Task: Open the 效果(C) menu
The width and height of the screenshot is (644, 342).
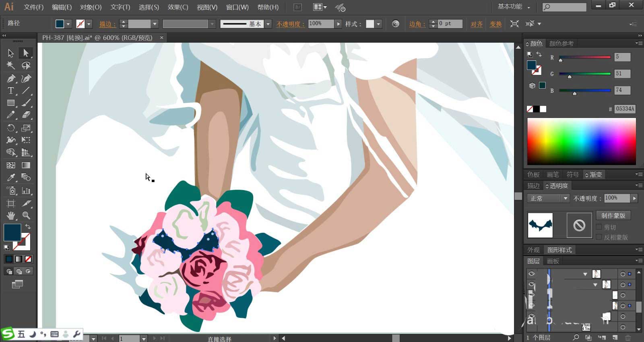Action: (178, 7)
